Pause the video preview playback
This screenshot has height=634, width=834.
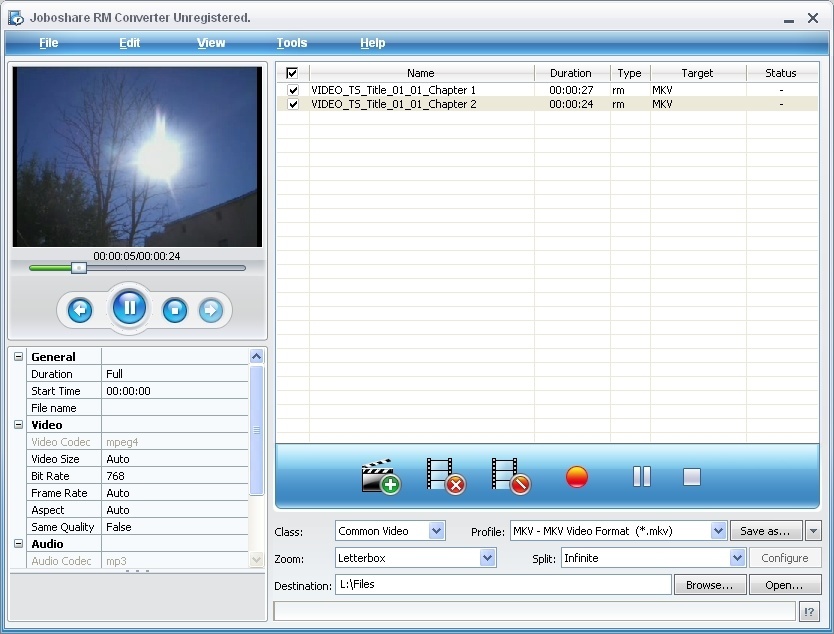point(129,308)
